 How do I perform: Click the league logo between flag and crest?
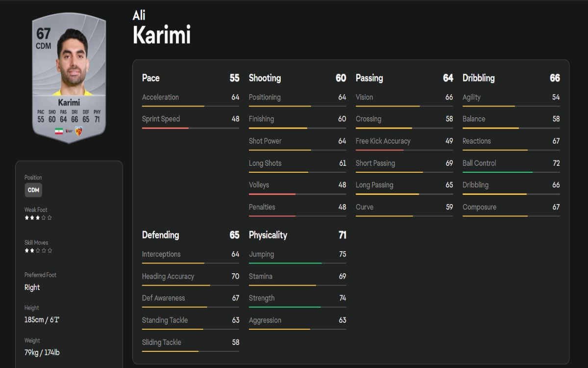[x=69, y=131]
